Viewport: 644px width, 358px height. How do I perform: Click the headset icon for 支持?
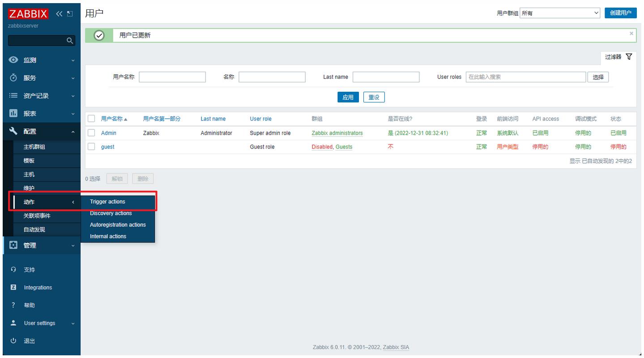13,270
